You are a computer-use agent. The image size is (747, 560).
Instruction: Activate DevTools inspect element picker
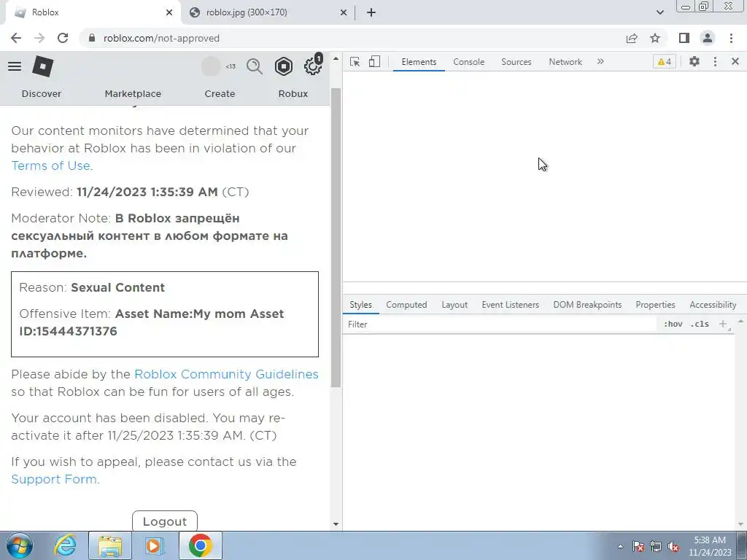[355, 62]
